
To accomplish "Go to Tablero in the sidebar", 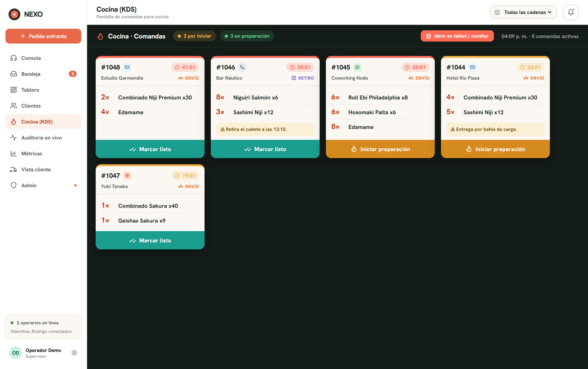I will (43, 90).
